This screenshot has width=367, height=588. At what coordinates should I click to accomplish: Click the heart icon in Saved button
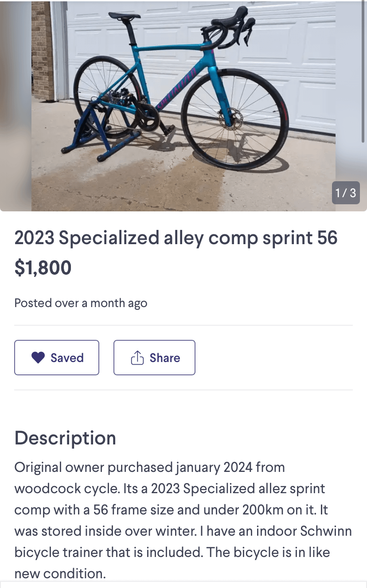pos(38,358)
